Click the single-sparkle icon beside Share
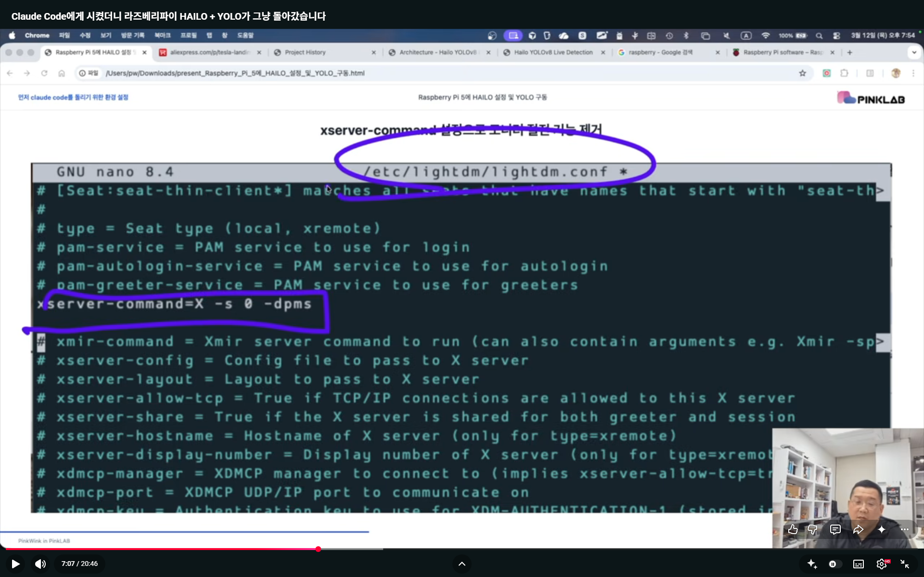Screen dimensions: 924x577 882,529
